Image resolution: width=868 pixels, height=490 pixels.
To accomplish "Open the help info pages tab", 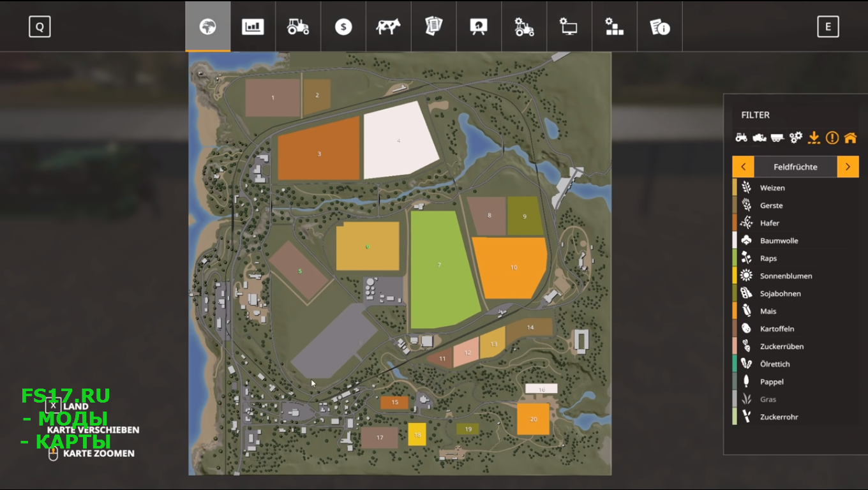I will (x=659, y=26).
